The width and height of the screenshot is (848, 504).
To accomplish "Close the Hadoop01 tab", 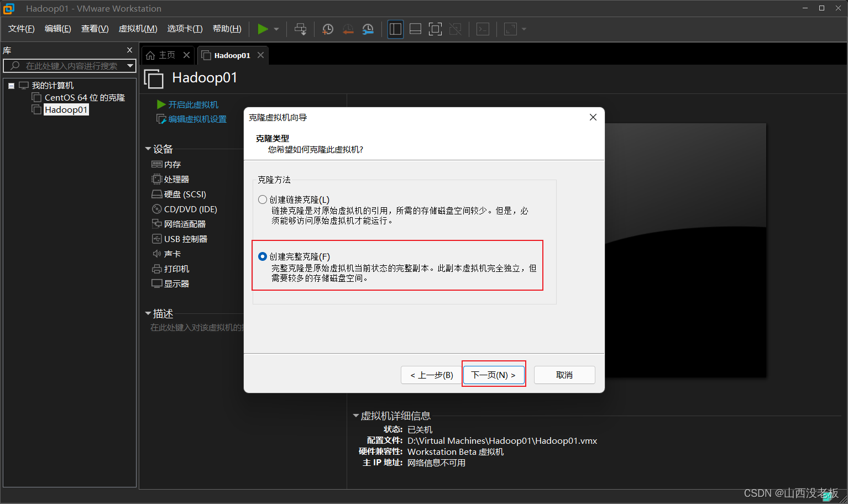I will pos(260,55).
